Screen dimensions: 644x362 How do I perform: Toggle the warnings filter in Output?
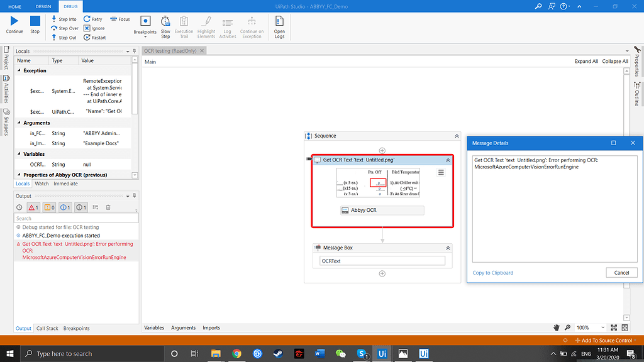point(49,207)
